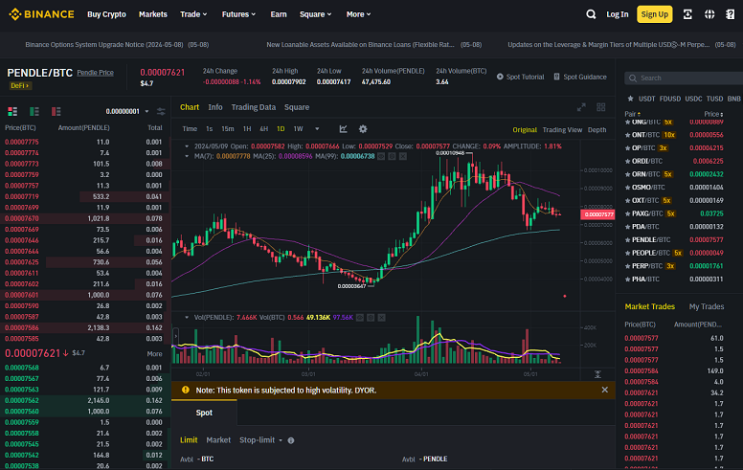Expand chart to fullscreen icon
The image size is (743, 470).
pyautogui.click(x=581, y=107)
